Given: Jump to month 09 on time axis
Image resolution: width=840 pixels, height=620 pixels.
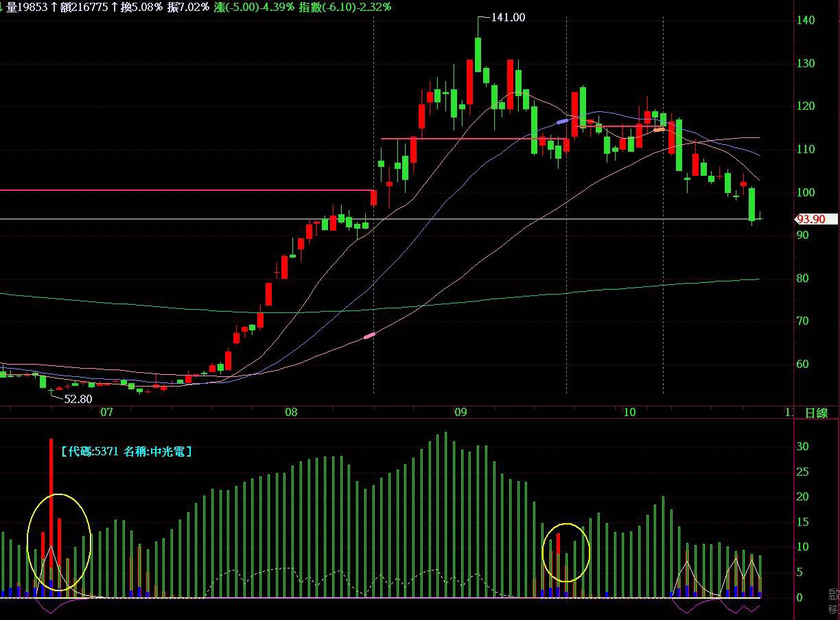Looking at the screenshot, I should [460, 413].
